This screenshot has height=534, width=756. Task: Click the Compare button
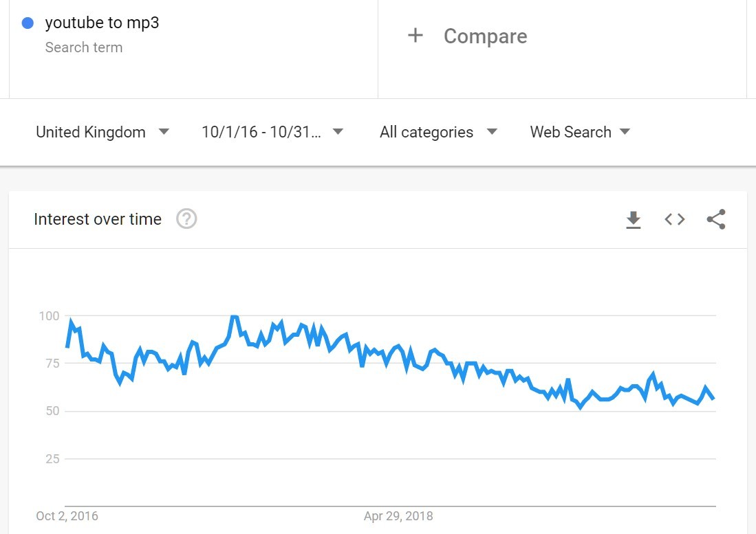click(x=485, y=36)
